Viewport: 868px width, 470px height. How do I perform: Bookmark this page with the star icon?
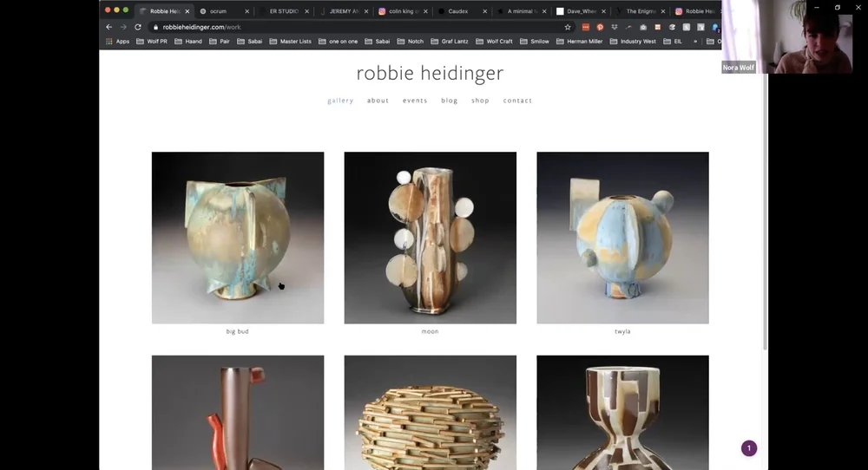(x=568, y=27)
